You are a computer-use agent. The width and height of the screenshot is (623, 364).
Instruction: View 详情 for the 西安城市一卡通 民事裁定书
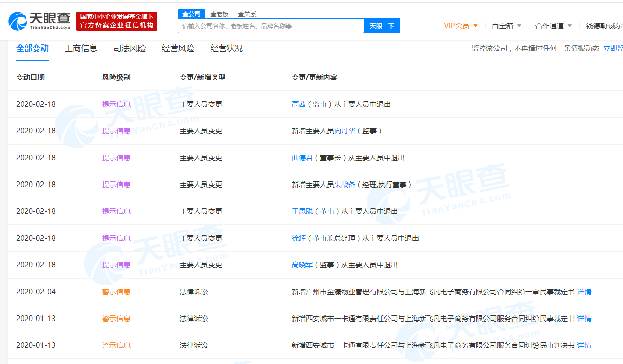(584, 318)
